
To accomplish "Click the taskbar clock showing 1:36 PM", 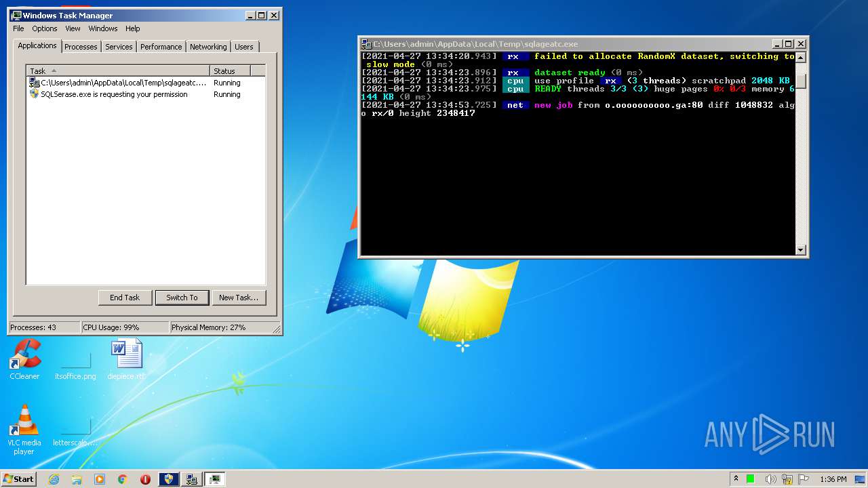I will click(x=833, y=479).
